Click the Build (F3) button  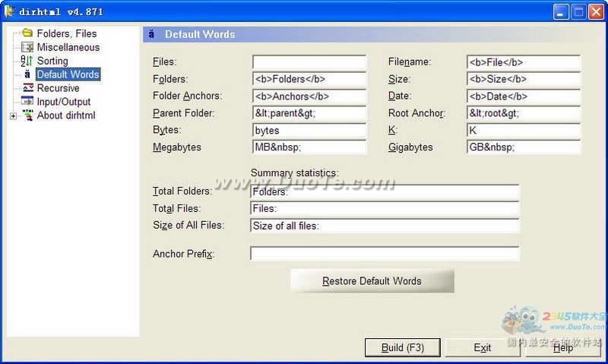click(403, 347)
